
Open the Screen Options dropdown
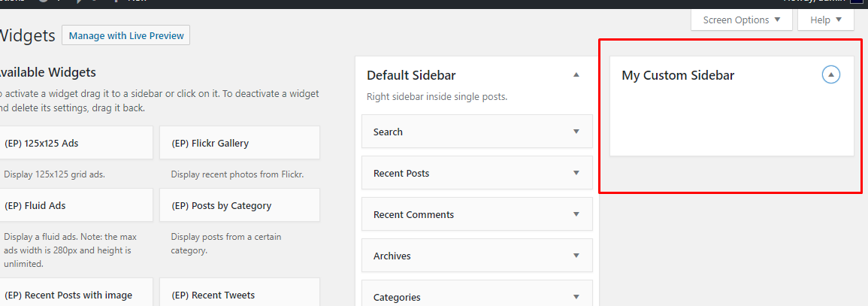(x=741, y=20)
